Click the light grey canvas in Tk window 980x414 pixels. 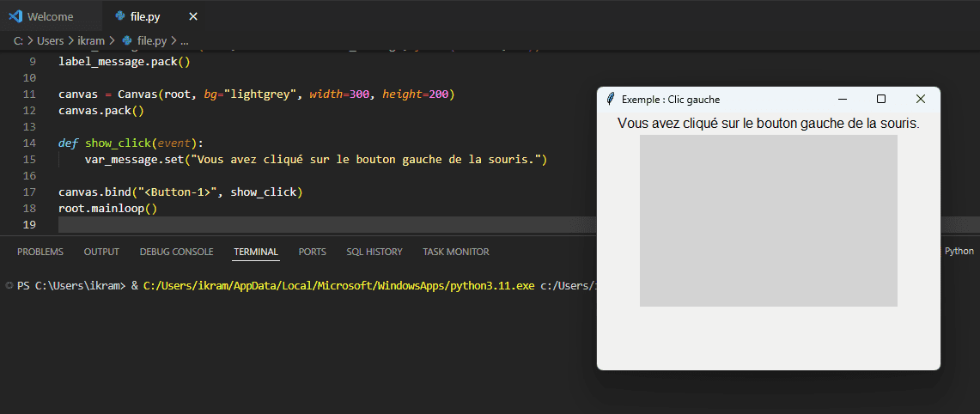[x=768, y=221]
